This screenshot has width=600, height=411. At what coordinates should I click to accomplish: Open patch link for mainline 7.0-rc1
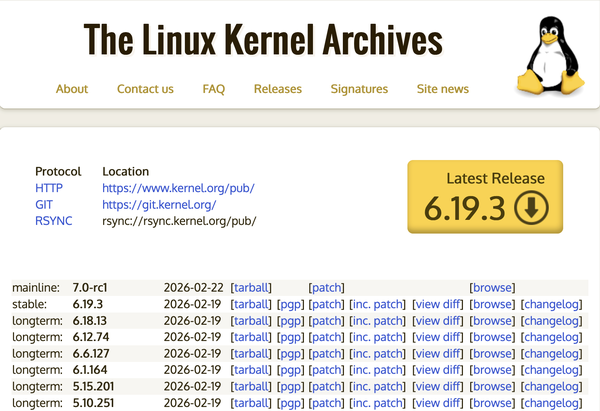(x=326, y=287)
